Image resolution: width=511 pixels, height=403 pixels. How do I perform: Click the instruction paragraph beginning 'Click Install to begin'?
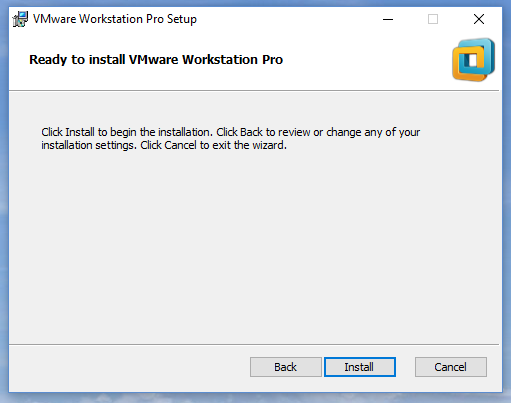click(x=230, y=139)
